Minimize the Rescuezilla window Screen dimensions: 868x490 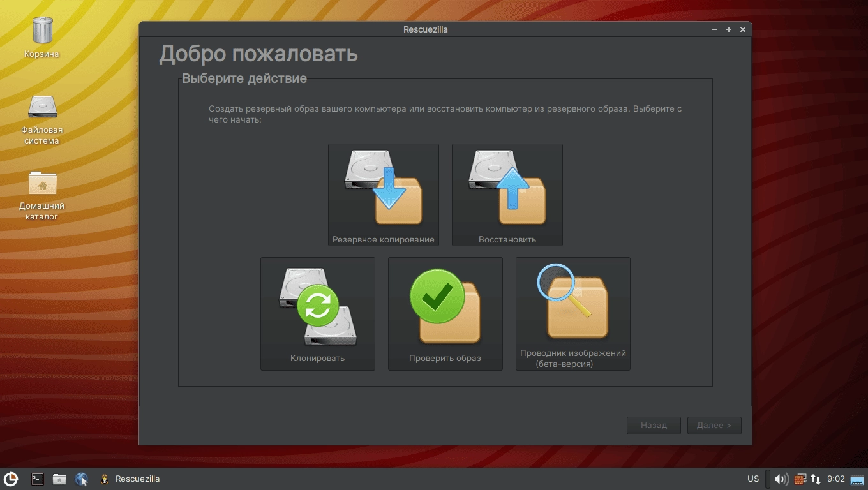[715, 29]
